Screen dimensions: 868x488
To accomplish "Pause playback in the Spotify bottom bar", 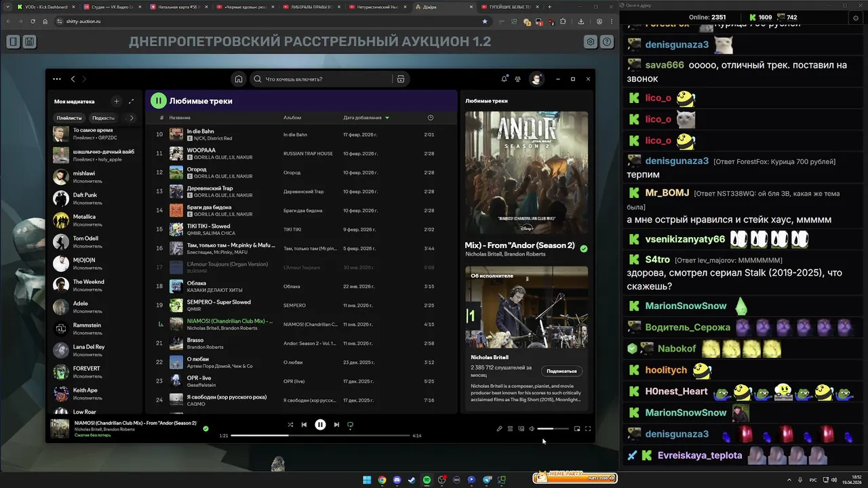I will 320,424.
